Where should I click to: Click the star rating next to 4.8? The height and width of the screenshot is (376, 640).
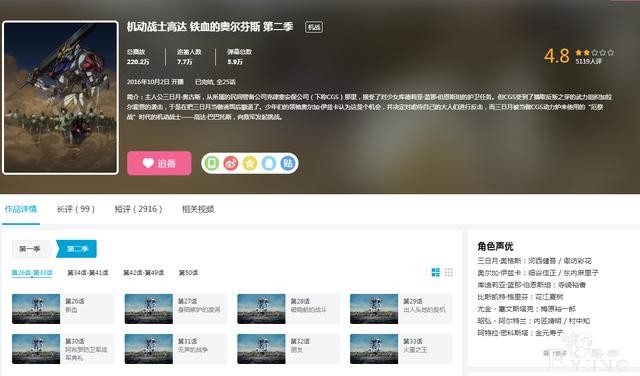[595, 53]
